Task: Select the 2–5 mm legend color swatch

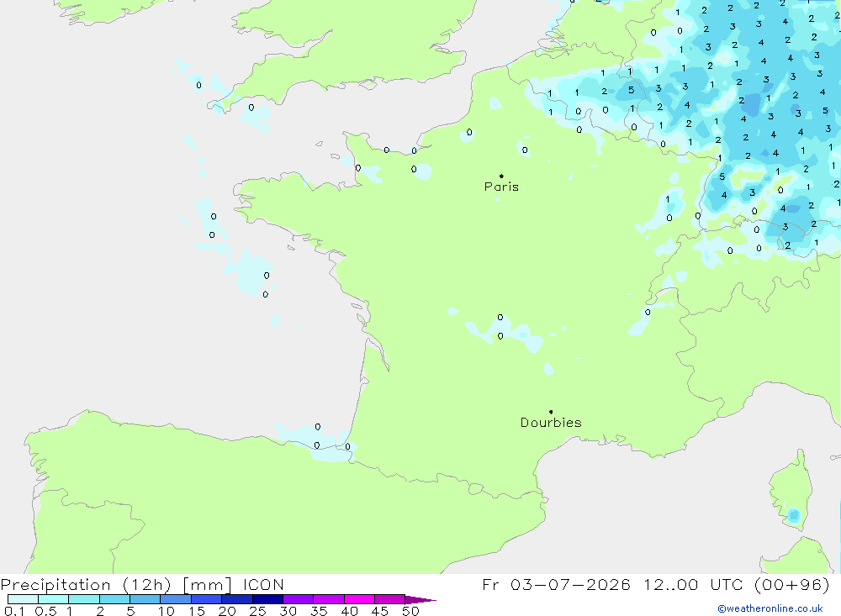Action: point(114,599)
